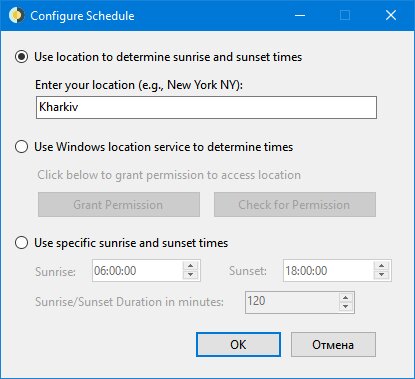Confirm settings with the OK button
415x379 pixels.
[238, 344]
